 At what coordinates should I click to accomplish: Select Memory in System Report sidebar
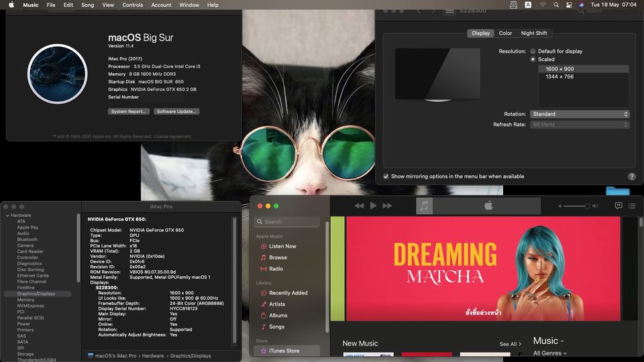pos(25,300)
